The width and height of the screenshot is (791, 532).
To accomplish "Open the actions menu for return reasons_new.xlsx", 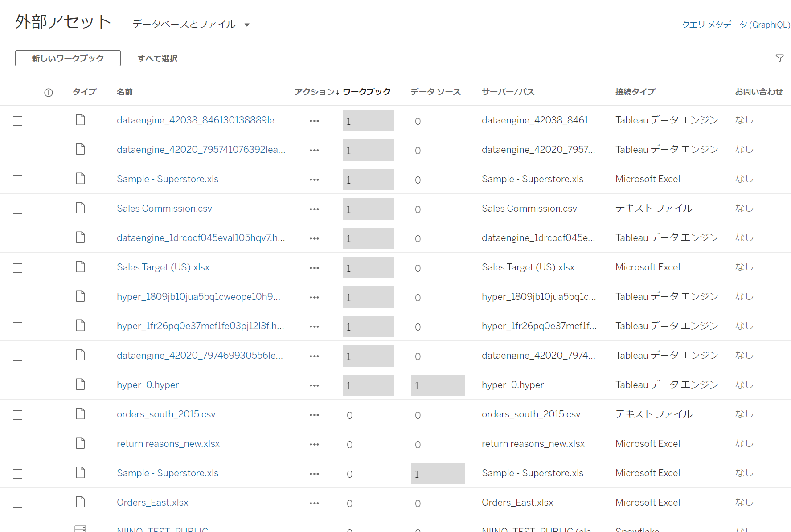I will click(x=314, y=444).
